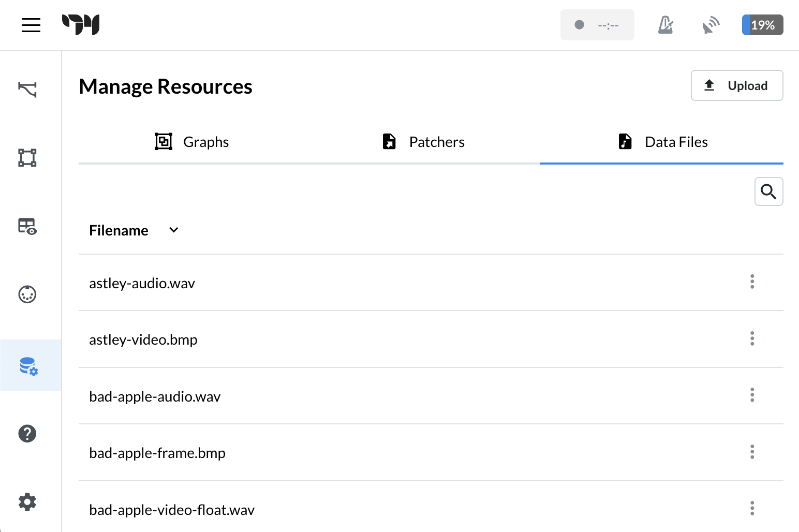Open the table view sidebar icon
Viewport: 799px width, 532px height.
pos(27,226)
